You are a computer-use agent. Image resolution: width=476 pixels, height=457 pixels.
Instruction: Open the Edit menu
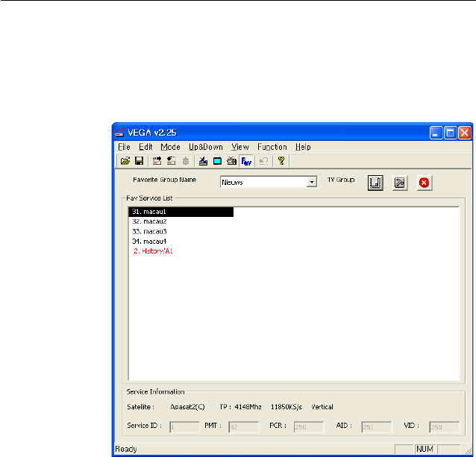[x=145, y=147]
